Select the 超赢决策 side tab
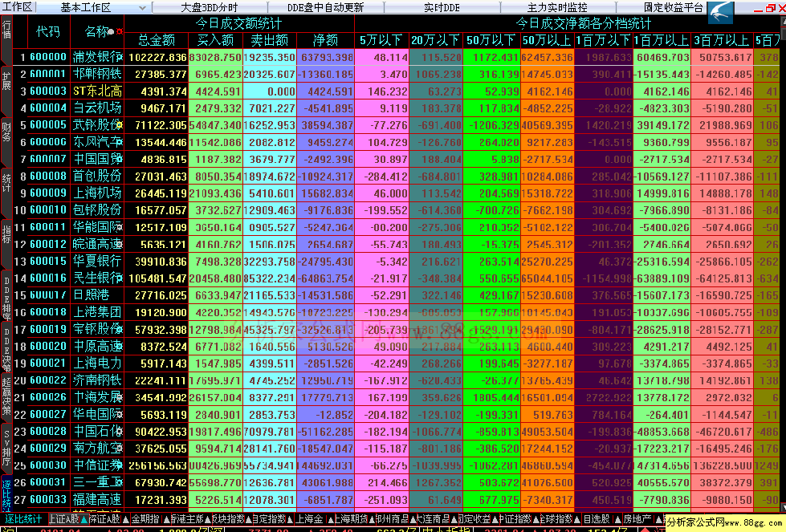786x532 pixels. pyautogui.click(x=6, y=398)
